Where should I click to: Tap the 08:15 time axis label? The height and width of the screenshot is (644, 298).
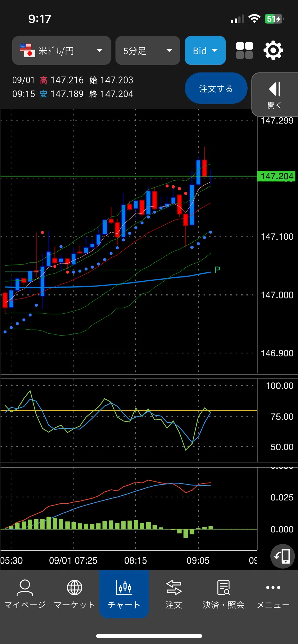[136, 560]
